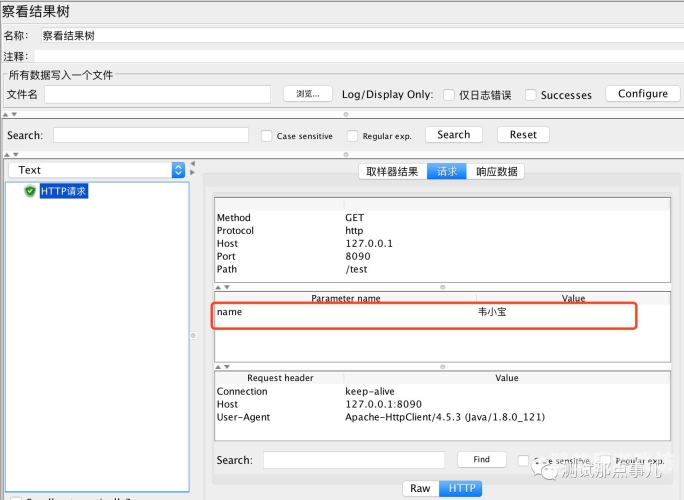Click the /test path value
This screenshot has width=684, height=500.
[356, 269]
